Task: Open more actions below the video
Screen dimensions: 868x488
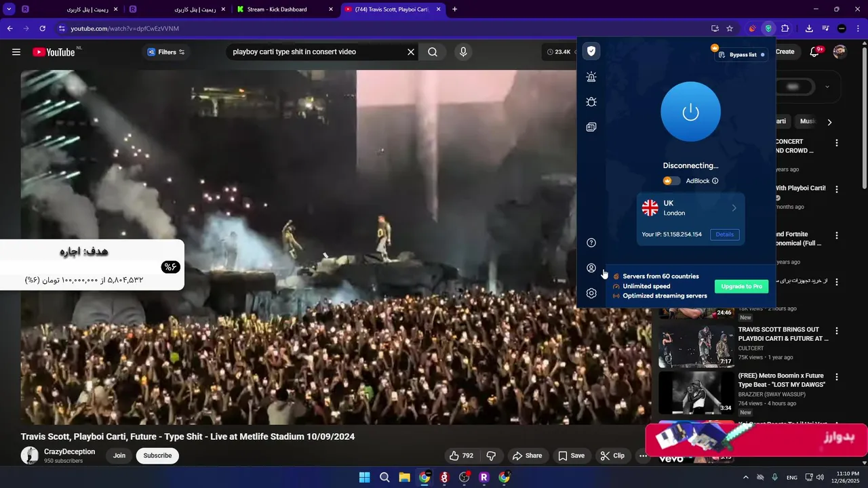Action: click(x=643, y=455)
